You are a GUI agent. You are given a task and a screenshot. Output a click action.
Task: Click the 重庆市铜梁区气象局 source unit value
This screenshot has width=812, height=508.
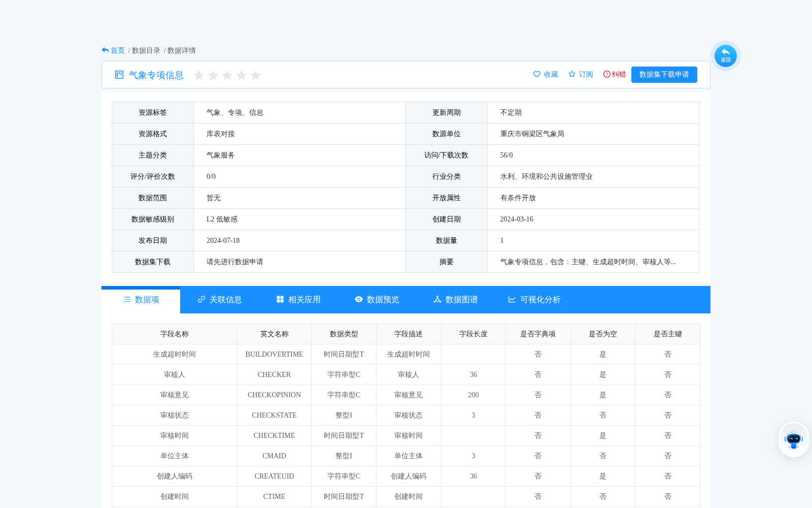coord(532,134)
